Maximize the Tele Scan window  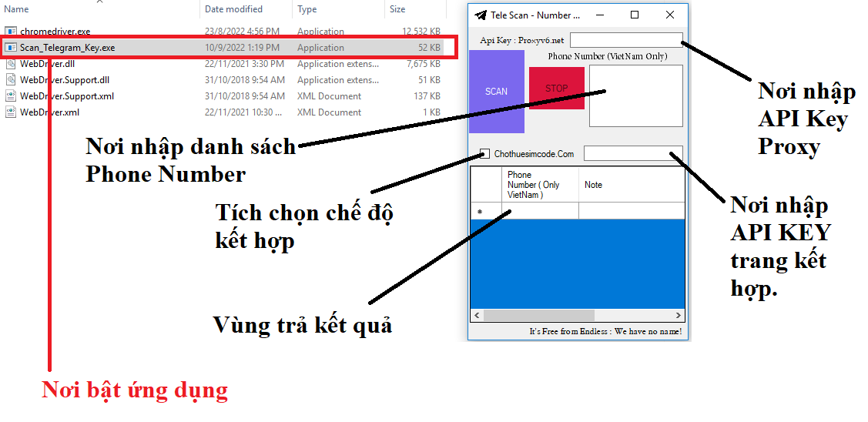[635, 15]
